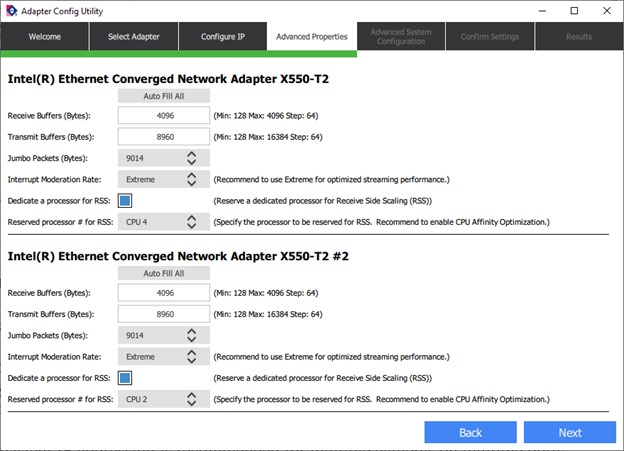Click the Adapter Config Utility app icon
This screenshot has height=451, width=624.
(12, 11)
